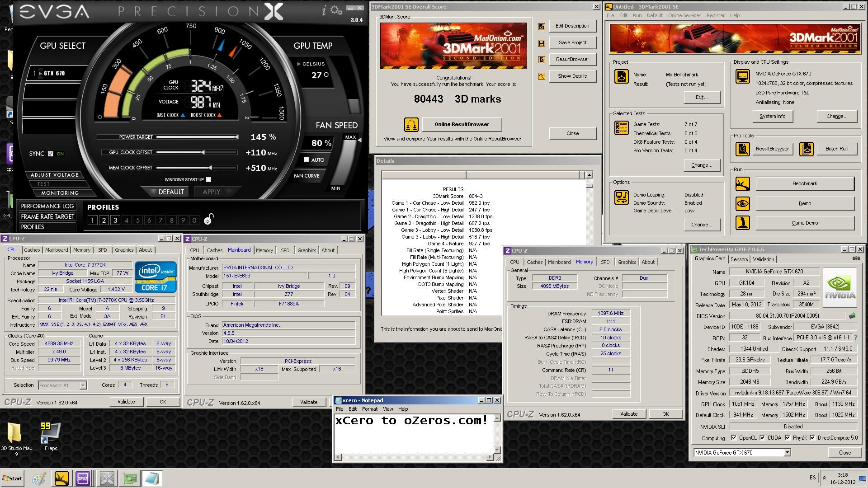Click the Options icon in 3DMark2001 SE
Screen dimensions: 868x488
click(621, 197)
